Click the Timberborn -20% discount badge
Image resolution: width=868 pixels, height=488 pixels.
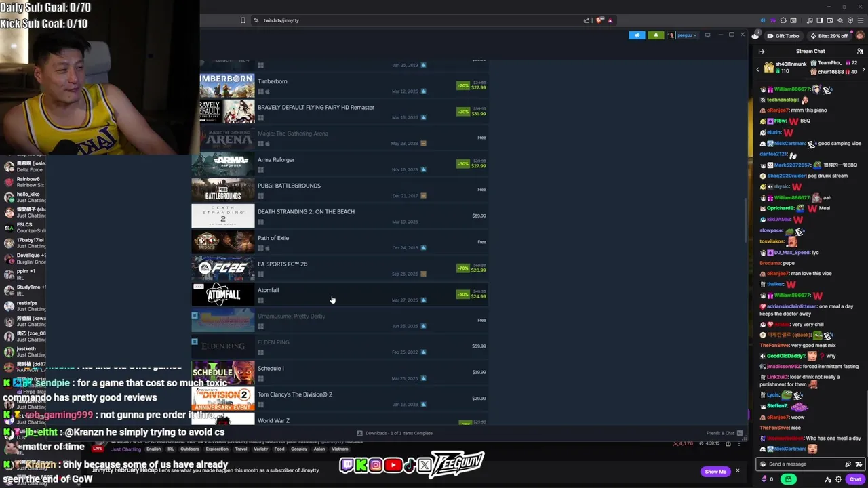point(463,86)
